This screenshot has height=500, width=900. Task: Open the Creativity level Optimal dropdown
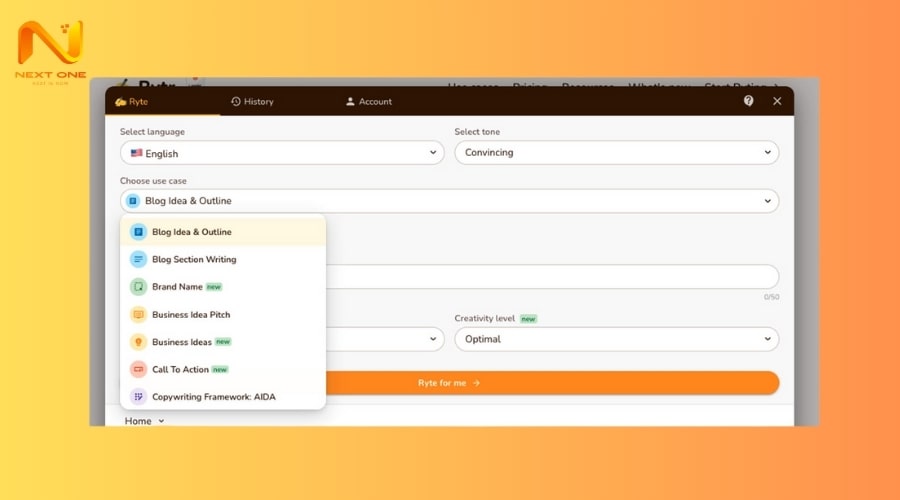[616, 339]
